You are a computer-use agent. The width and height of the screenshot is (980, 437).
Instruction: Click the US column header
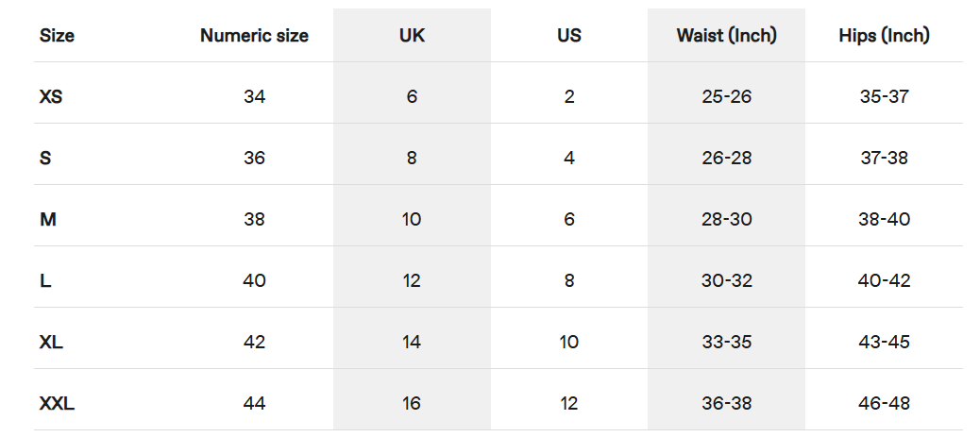point(569,36)
